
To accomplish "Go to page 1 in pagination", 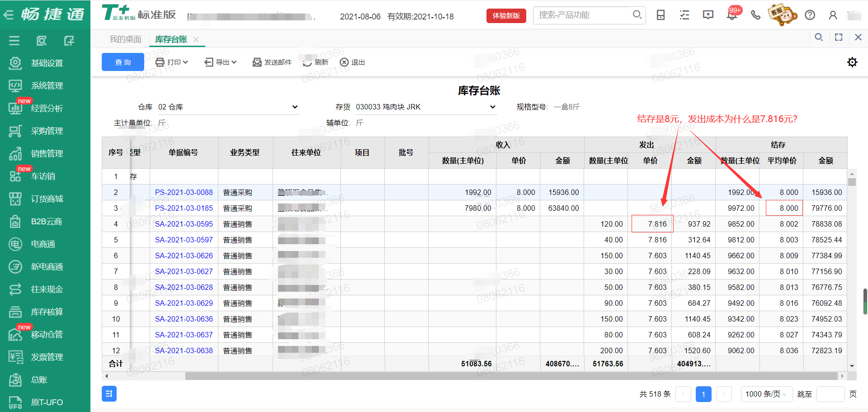I will [x=703, y=394].
